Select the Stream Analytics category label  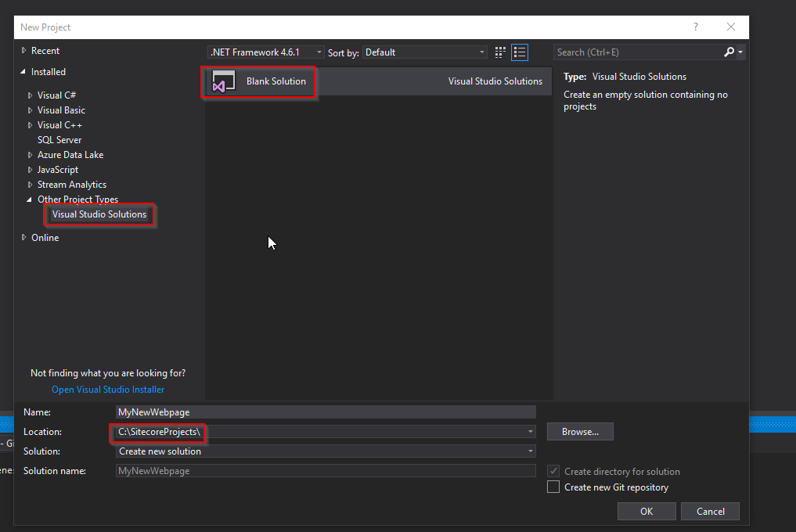tap(72, 185)
